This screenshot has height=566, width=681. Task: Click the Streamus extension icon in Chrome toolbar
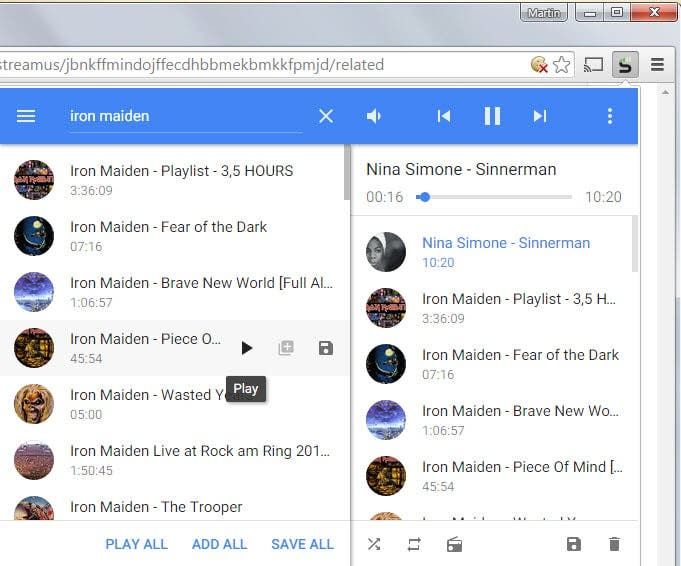coord(625,65)
